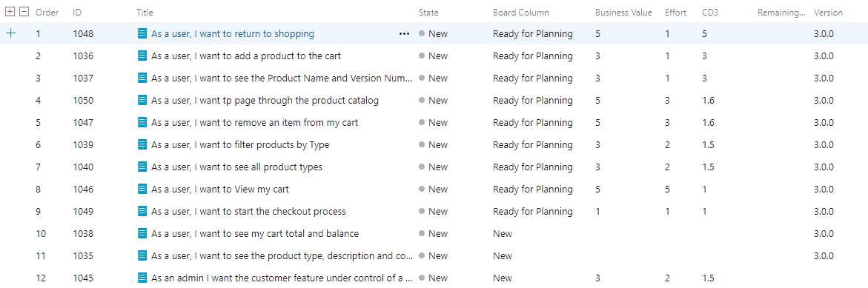Click the CD3 column header
Viewport: 868px width, 288px height.
[709, 12]
